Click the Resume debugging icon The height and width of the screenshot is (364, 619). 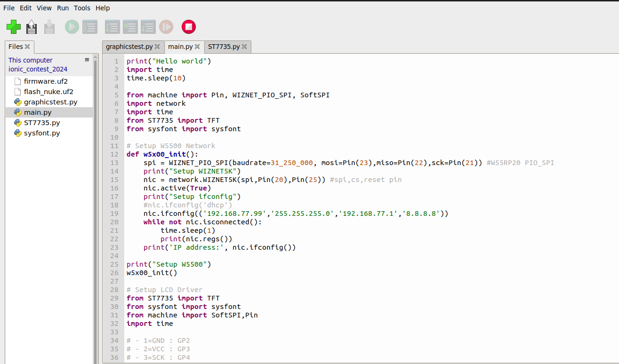tap(166, 27)
